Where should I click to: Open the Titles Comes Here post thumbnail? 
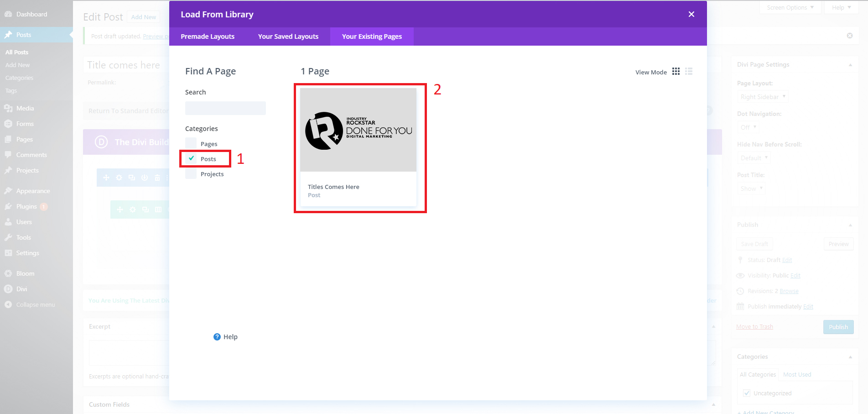(358, 130)
